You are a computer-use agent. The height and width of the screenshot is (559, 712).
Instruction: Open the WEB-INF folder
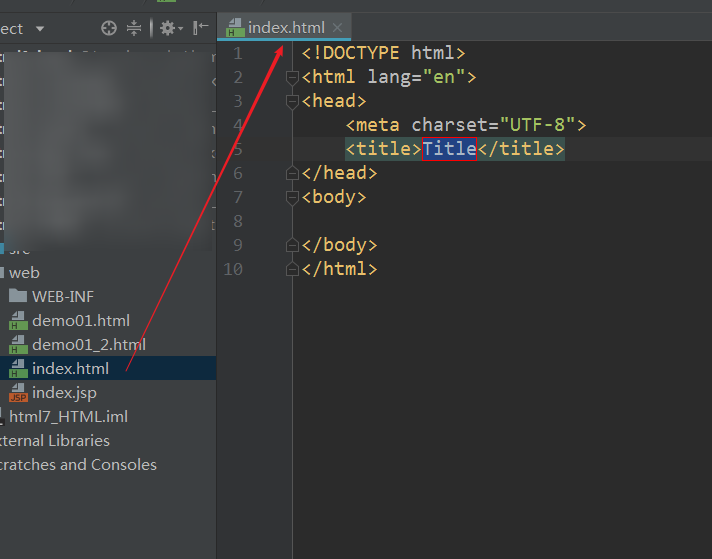point(63,297)
